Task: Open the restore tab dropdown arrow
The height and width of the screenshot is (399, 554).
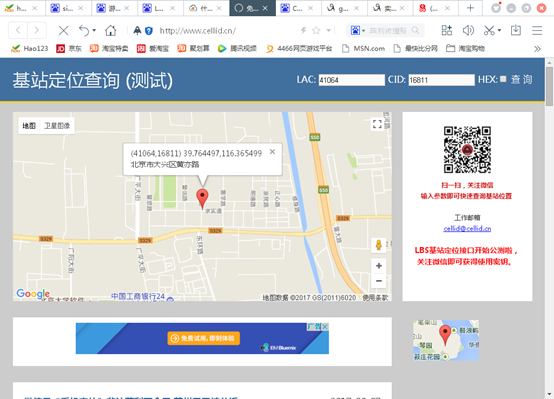Action: (94, 31)
